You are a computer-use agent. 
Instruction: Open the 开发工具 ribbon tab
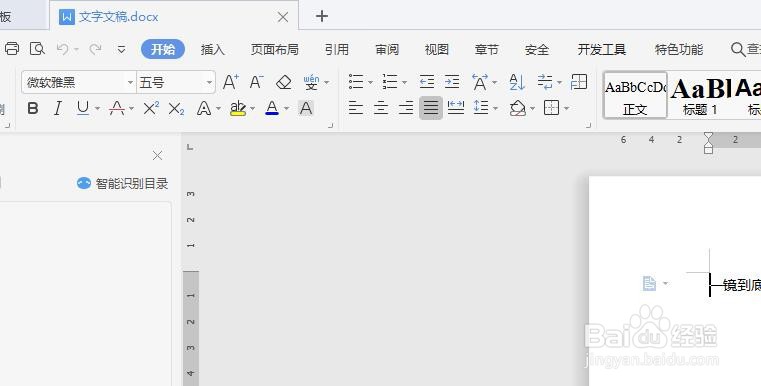[x=601, y=50]
